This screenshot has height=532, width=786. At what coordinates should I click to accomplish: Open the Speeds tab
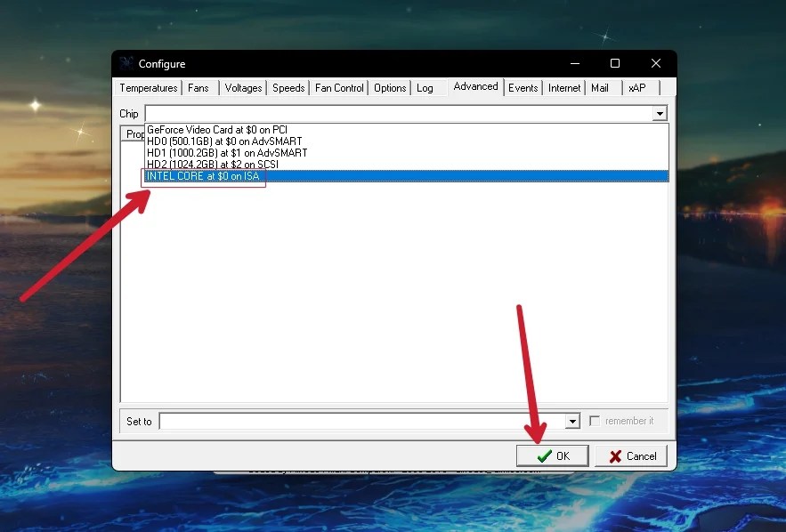pos(288,87)
